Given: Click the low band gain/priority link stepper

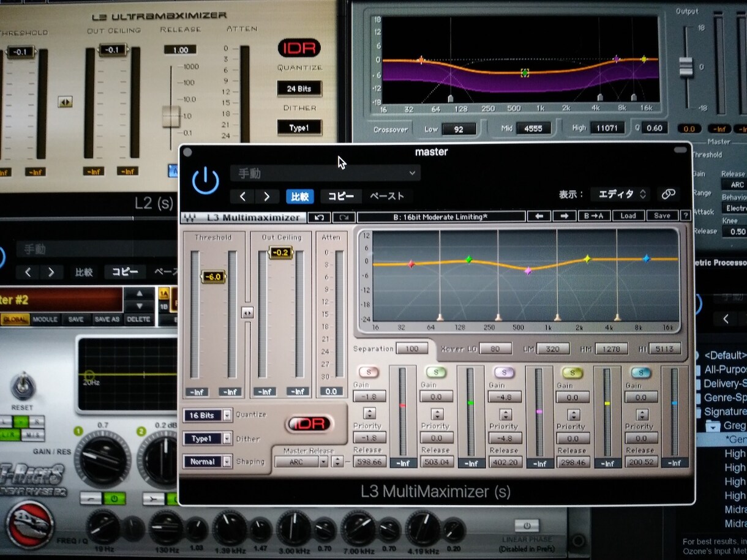Looking at the screenshot, I should click(369, 413).
